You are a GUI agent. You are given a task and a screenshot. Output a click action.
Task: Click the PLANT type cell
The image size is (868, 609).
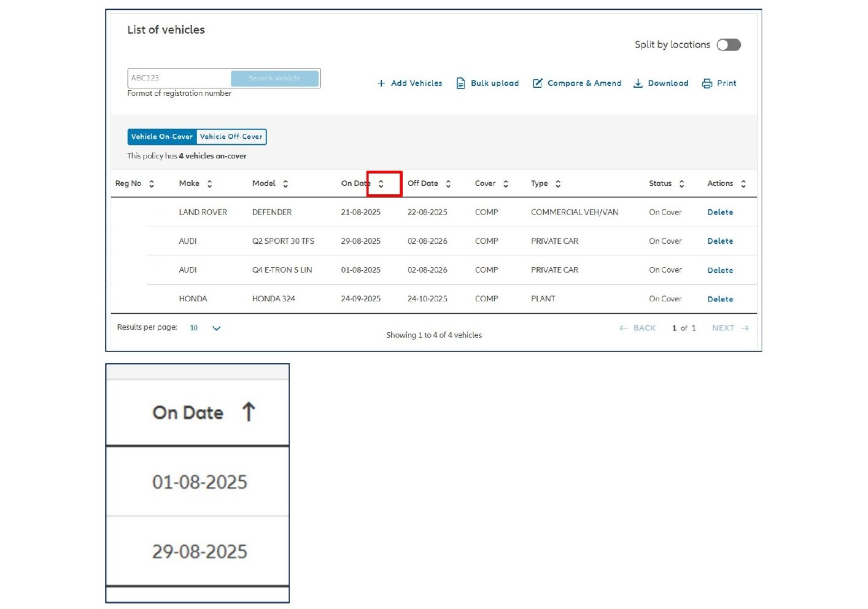coord(543,299)
